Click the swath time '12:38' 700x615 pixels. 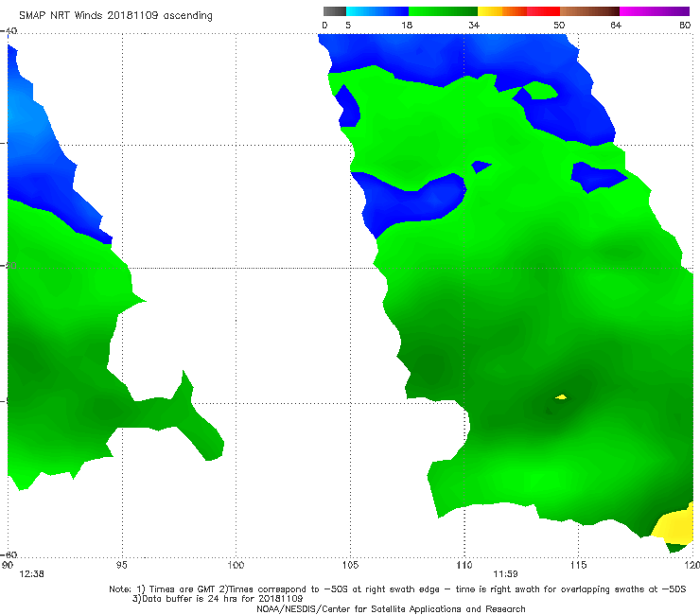click(32, 574)
